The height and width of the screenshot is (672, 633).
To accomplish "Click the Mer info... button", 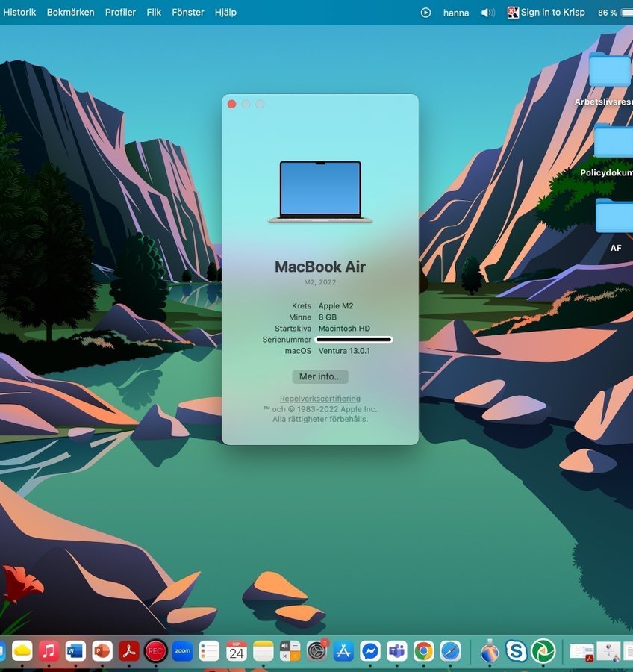I will [x=319, y=376].
